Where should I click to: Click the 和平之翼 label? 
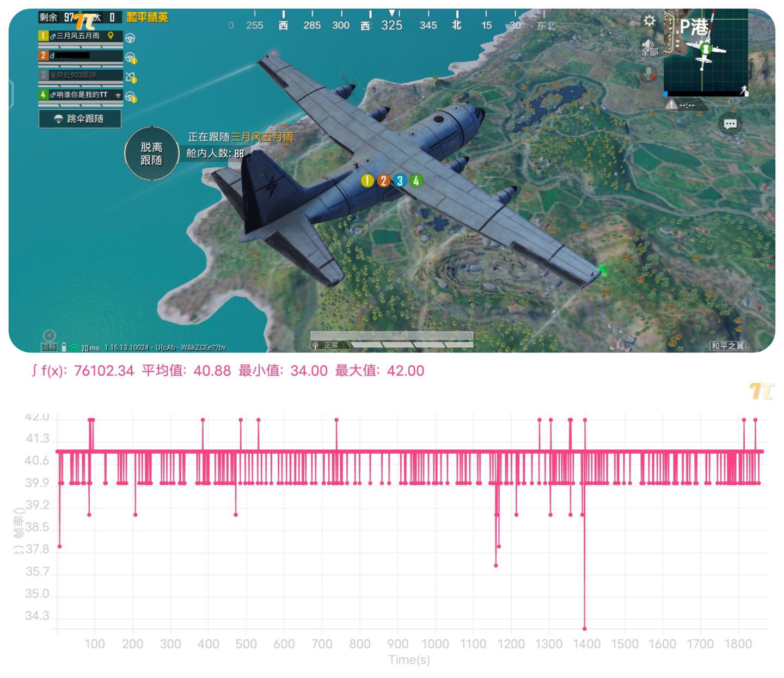(728, 346)
